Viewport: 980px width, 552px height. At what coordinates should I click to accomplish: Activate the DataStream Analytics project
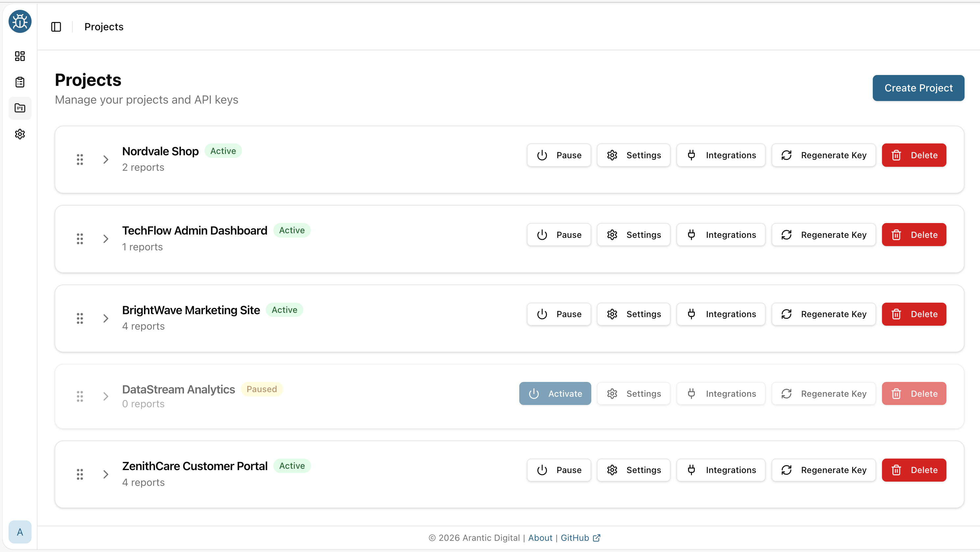tap(555, 393)
